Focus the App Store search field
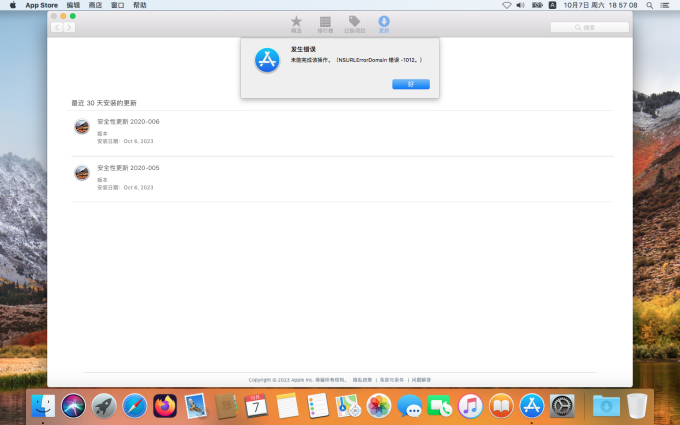 [x=589, y=27]
